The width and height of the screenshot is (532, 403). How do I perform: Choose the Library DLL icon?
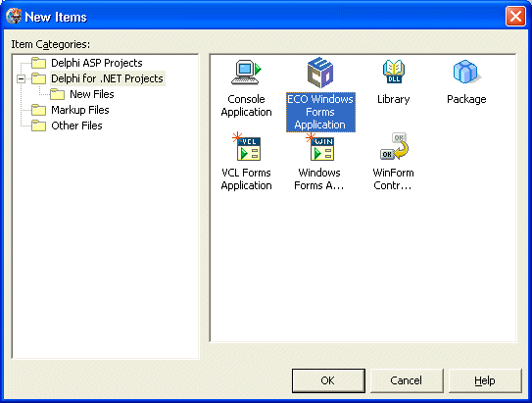coord(394,72)
